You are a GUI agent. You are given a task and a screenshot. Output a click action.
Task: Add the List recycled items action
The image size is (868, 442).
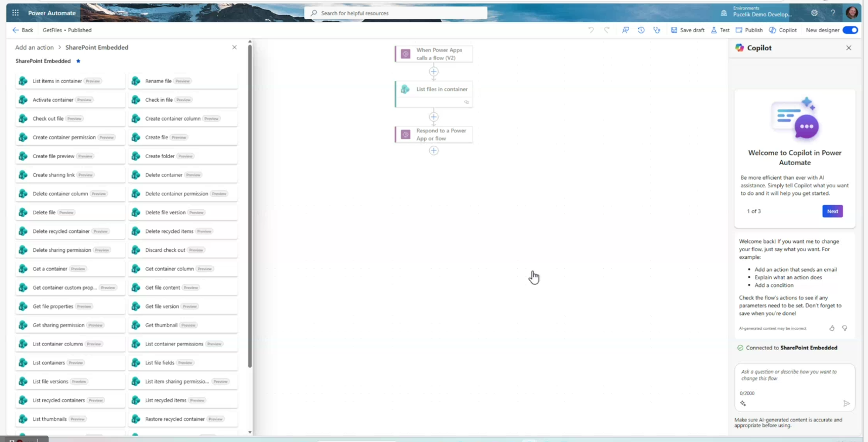click(183, 400)
